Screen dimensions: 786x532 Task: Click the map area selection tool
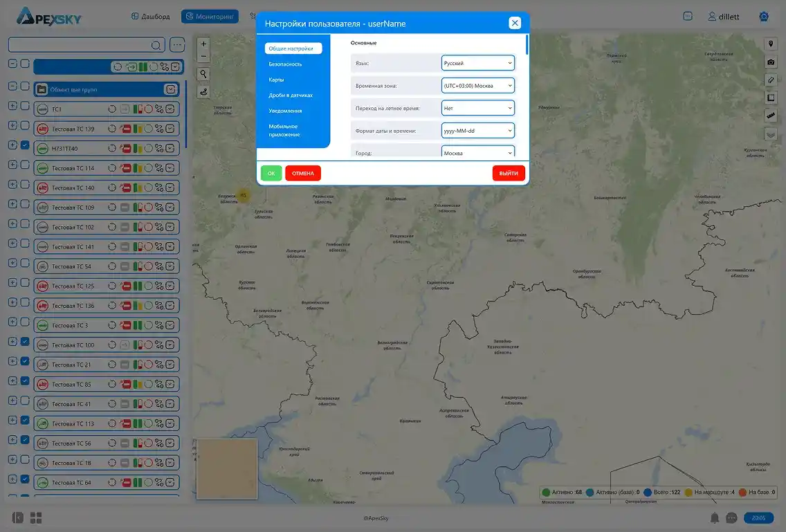771,98
